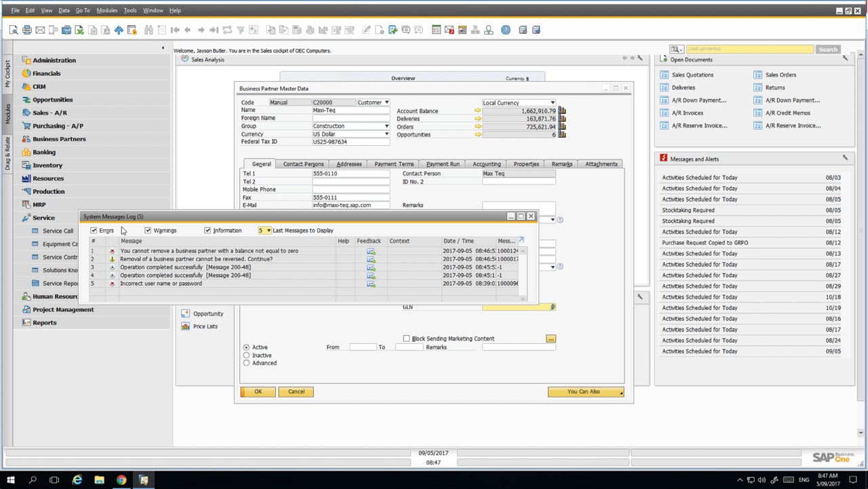Go to Previous Record arrow icon

click(188, 30)
